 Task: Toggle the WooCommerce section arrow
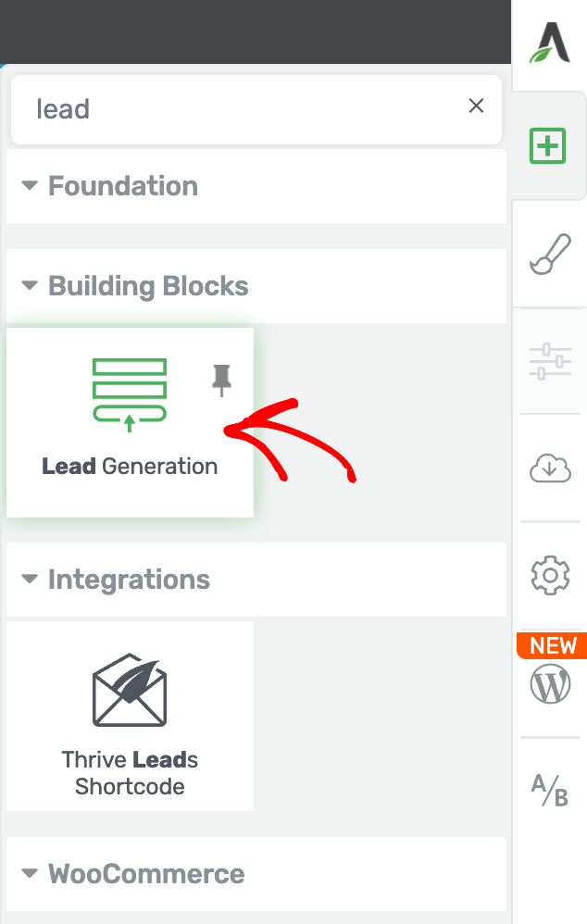click(30, 873)
